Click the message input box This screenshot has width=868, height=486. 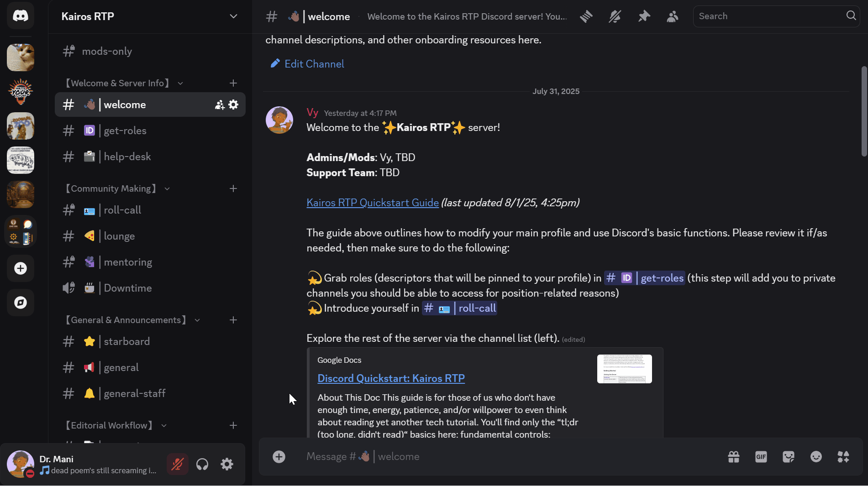457,456
